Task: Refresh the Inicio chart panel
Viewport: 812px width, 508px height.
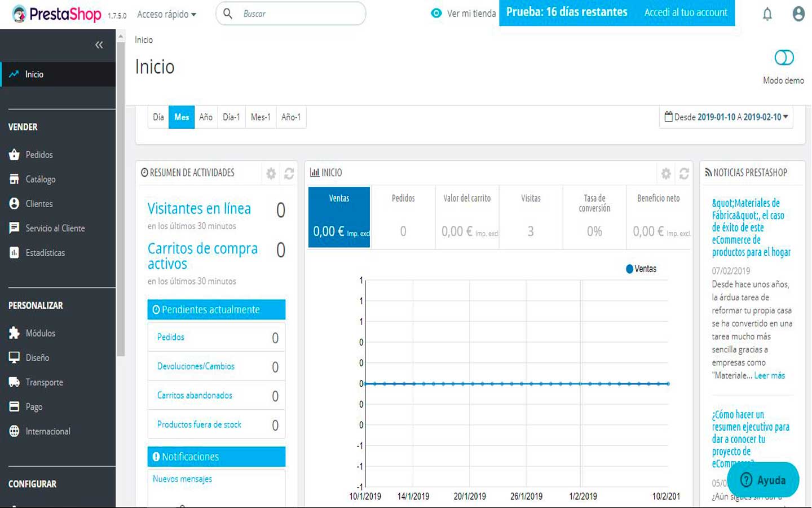Action: (x=684, y=173)
